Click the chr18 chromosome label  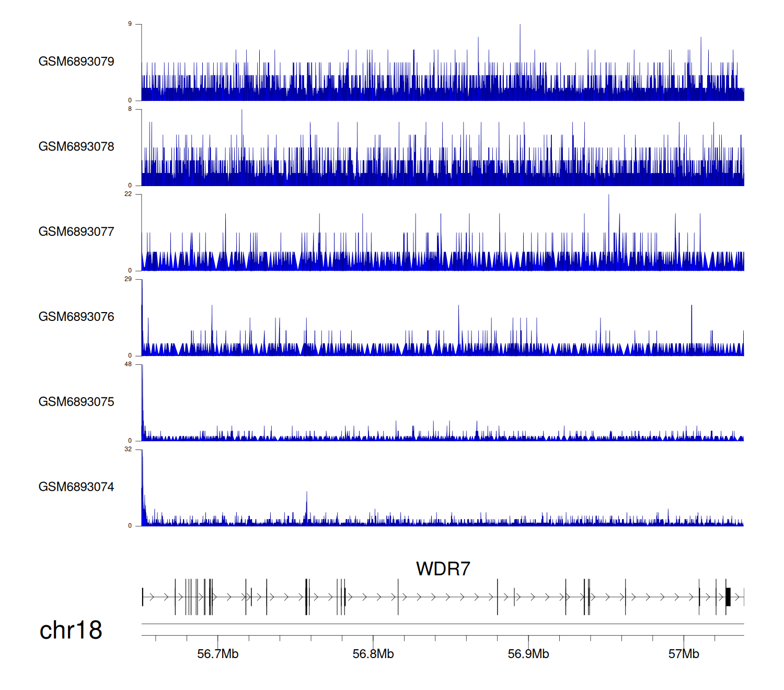(71, 630)
